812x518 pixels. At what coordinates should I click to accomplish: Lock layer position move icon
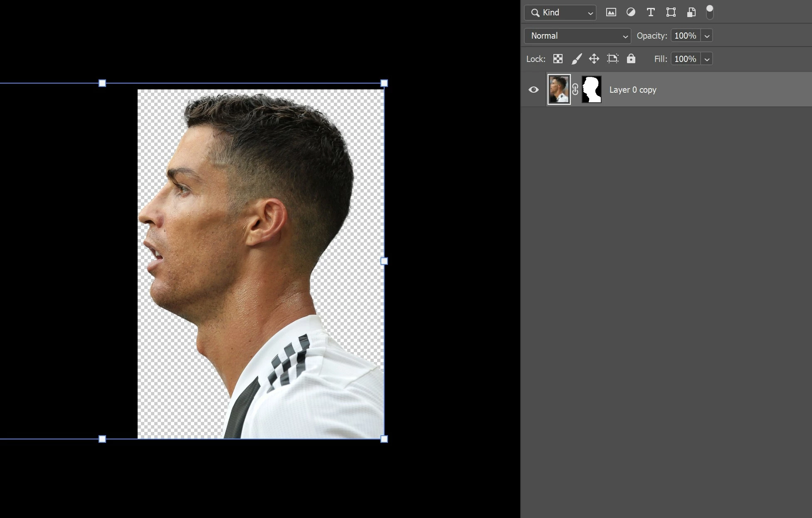click(594, 59)
